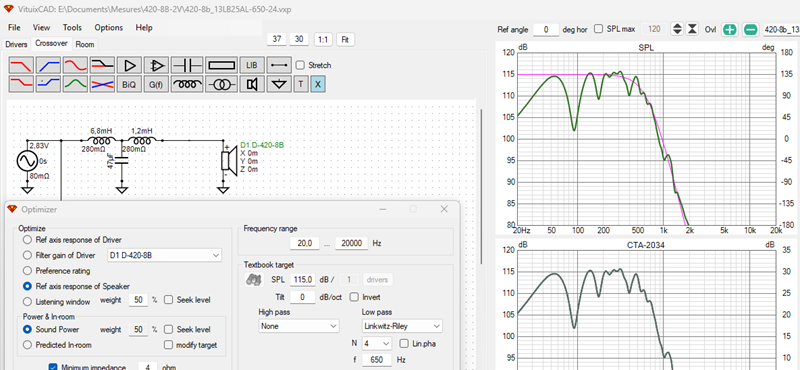Add a resistor component from toolbar
This screenshot has width=800, height=370.
click(221, 65)
